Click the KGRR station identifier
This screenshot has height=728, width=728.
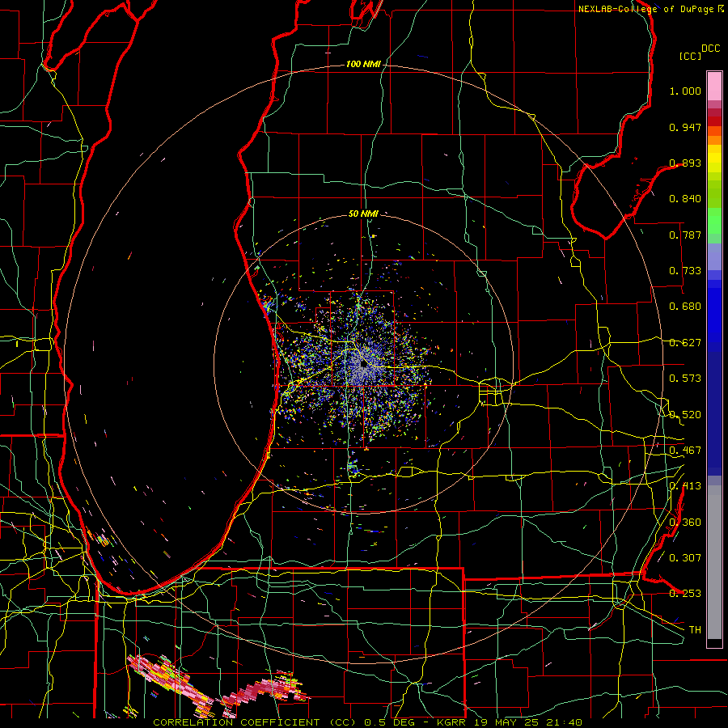[453, 722]
